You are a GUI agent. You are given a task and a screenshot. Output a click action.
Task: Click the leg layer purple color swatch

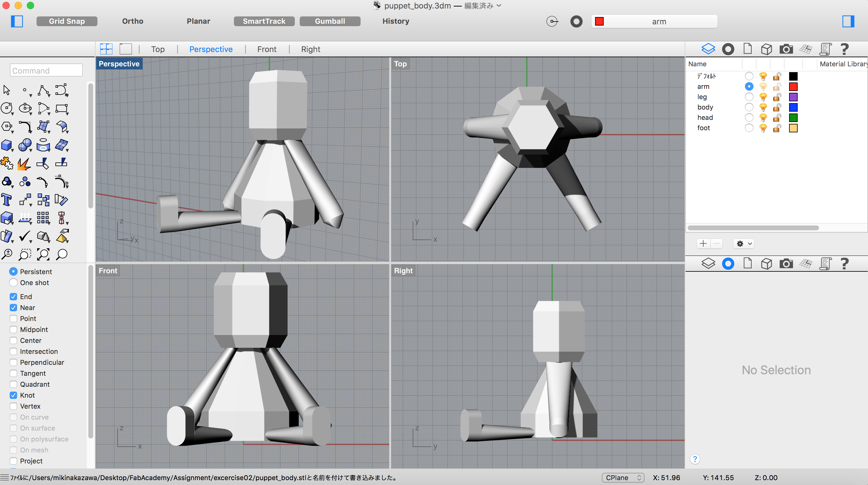click(793, 97)
